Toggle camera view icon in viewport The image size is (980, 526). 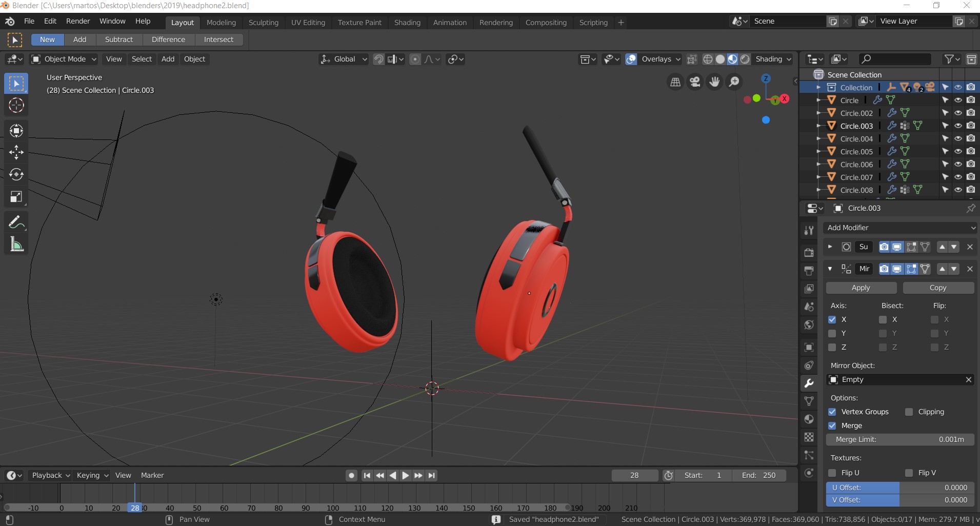695,82
